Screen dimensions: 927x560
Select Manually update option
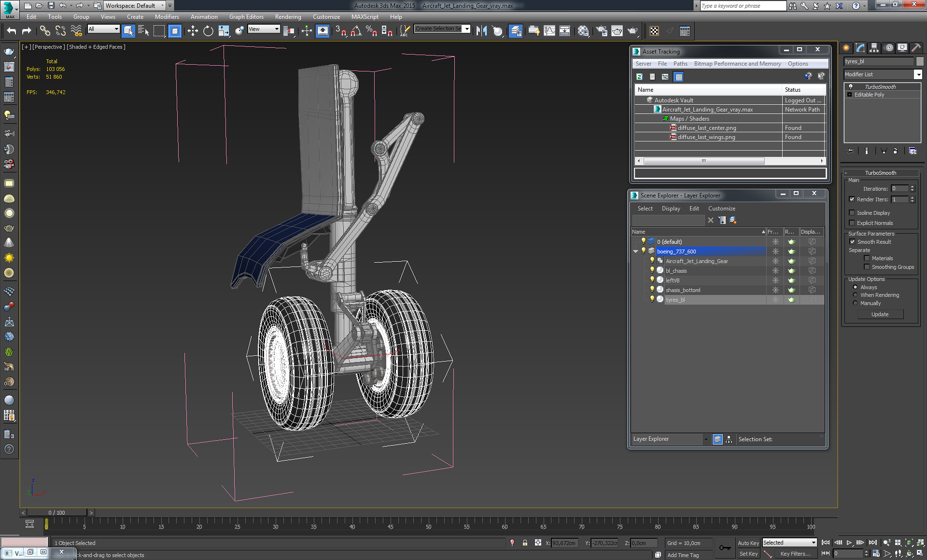pos(855,303)
